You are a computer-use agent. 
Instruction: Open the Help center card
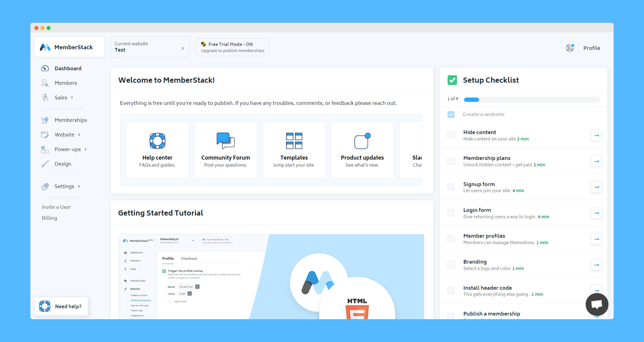[157, 150]
